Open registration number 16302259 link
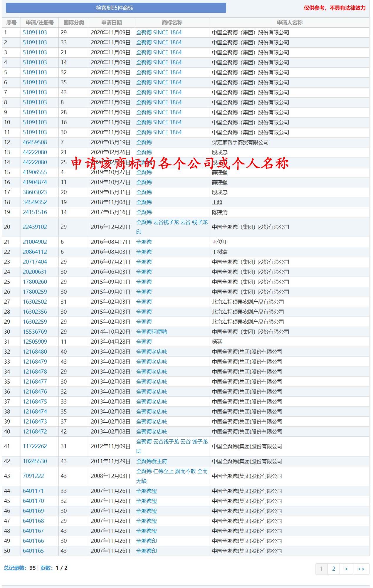This screenshot has height=588, width=373. click(x=35, y=322)
